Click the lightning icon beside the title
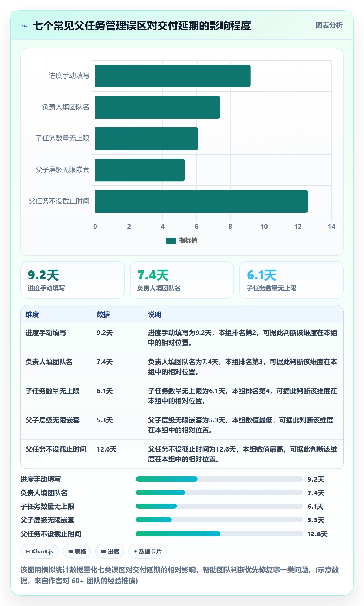This screenshot has width=364, height=606. click(x=25, y=26)
